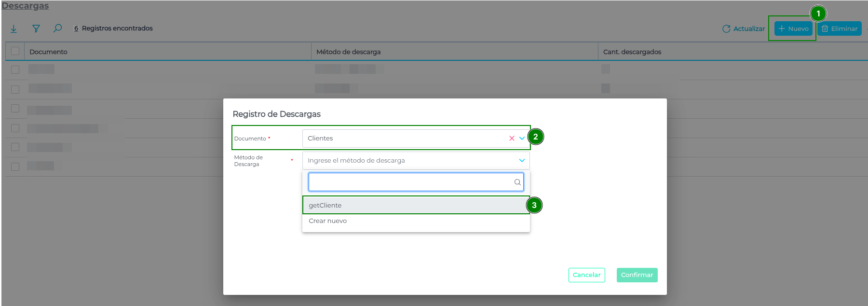Click the Cant. descargados column header
The height and width of the screenshot is (306, 868).
[x=632, y=52]
